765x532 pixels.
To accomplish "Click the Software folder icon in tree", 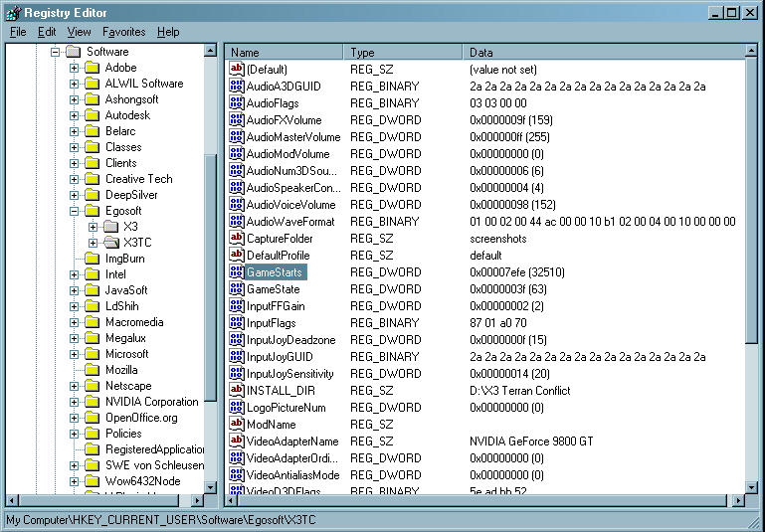I will point(73,51).
